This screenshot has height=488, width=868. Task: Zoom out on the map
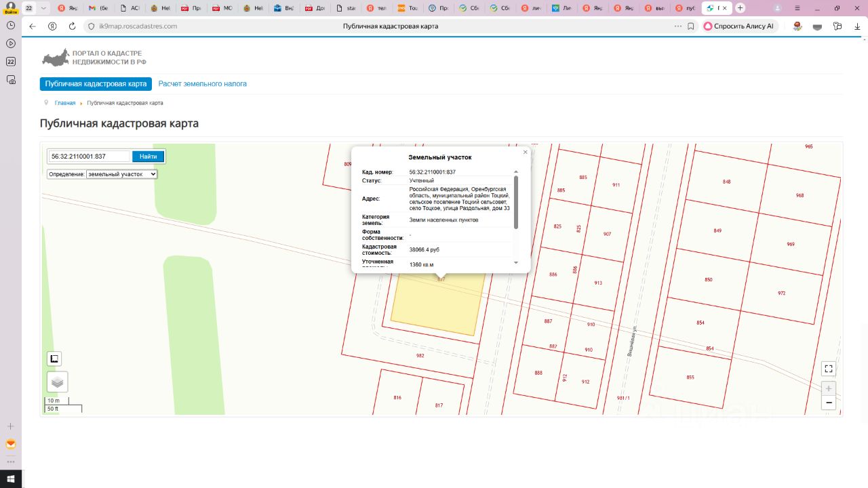828,403
